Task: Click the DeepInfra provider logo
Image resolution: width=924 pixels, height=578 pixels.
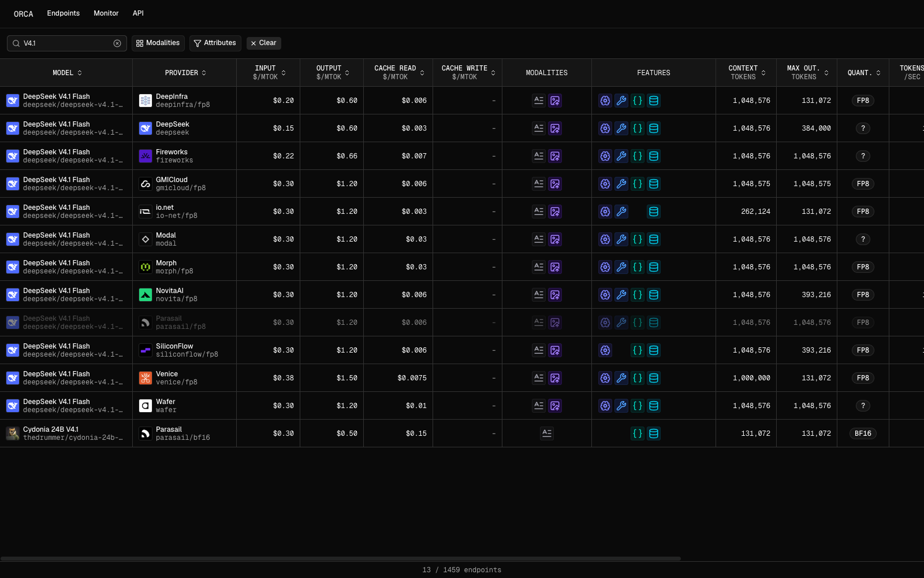Action: (146, 101)
